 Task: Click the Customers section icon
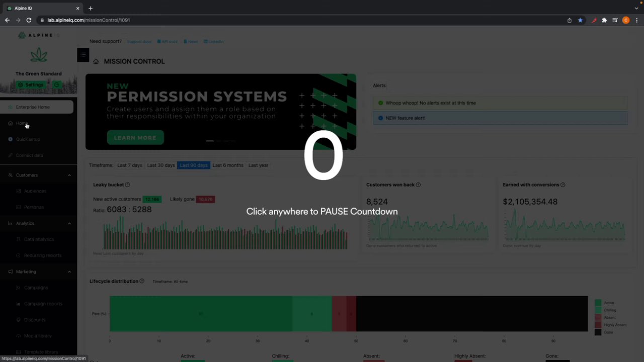pos(11,175)
